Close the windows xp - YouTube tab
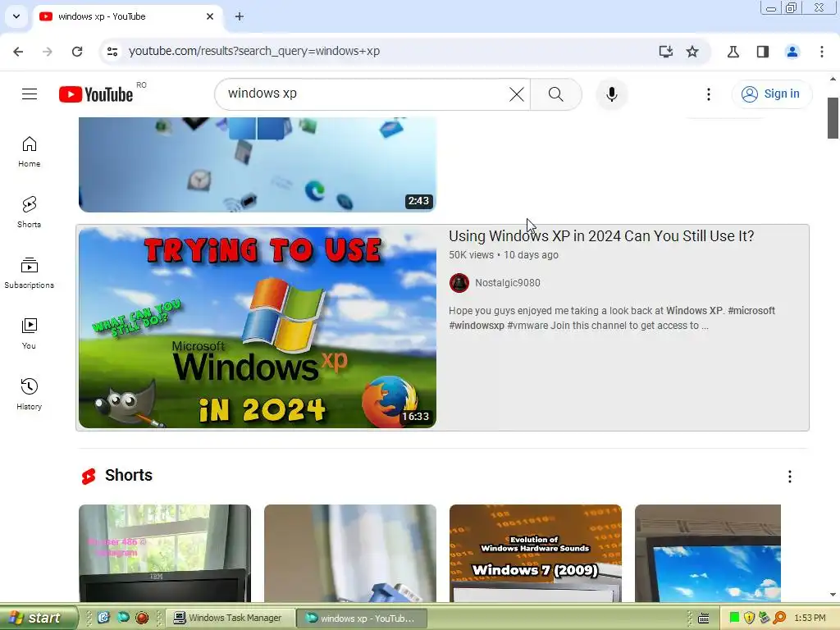The height and width of the screenshot is (630, 840). pos(210,16)
